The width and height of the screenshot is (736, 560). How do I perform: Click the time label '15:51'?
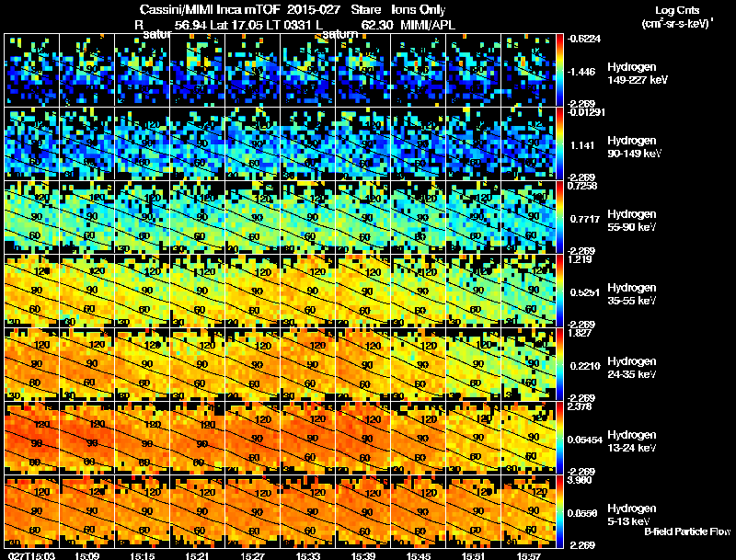point(473,555)
